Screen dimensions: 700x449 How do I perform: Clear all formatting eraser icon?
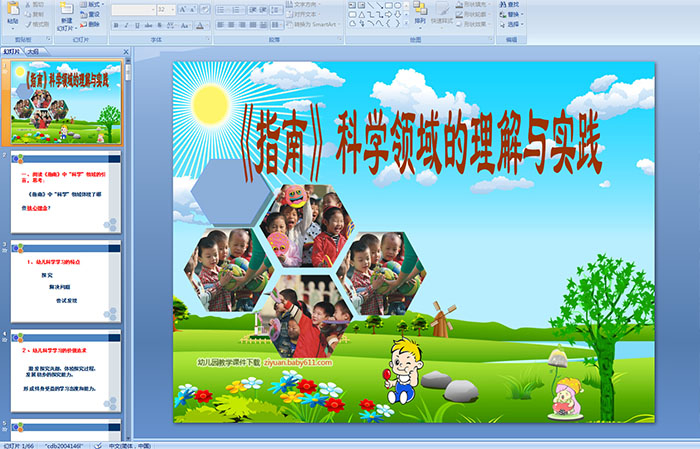205,9
